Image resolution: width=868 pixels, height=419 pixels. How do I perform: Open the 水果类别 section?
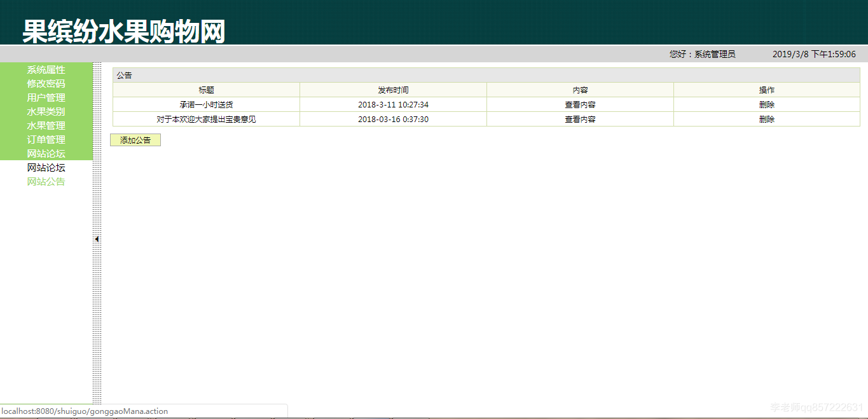click(x=45, y=111)
